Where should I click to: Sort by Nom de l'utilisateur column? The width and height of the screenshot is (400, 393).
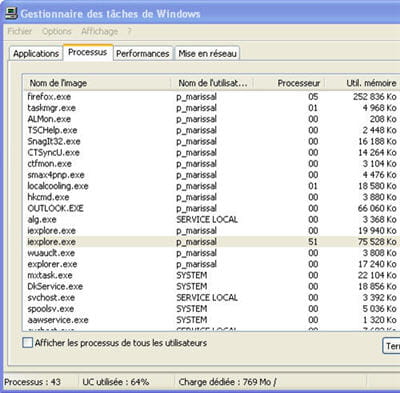coord(213,83)
